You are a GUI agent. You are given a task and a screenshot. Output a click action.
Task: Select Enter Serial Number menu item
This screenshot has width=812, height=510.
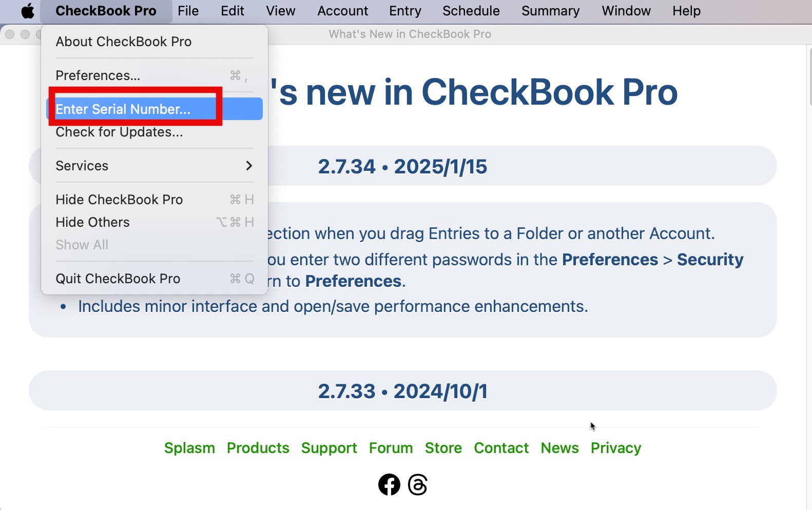point(123,109)
